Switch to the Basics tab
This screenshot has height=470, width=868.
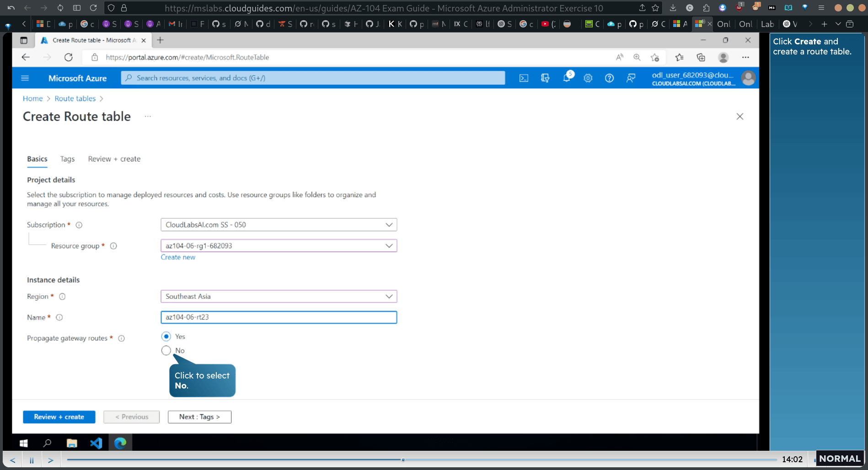[x=37, y=159]
